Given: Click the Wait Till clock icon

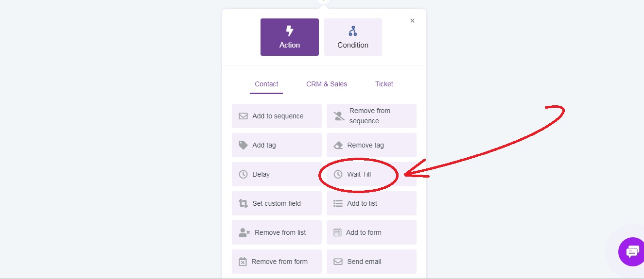Looking at the screenshot, I should (338, 174).
